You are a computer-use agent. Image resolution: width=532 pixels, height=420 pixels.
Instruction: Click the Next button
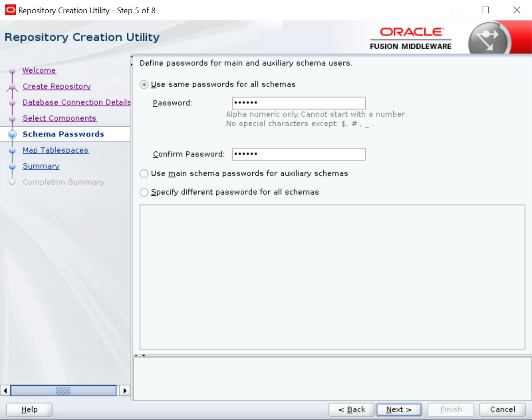click(x=399, y=409)
